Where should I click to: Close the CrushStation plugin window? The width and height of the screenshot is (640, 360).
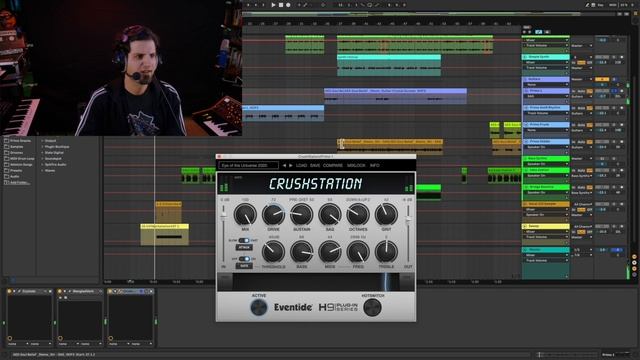pos(219,156)
